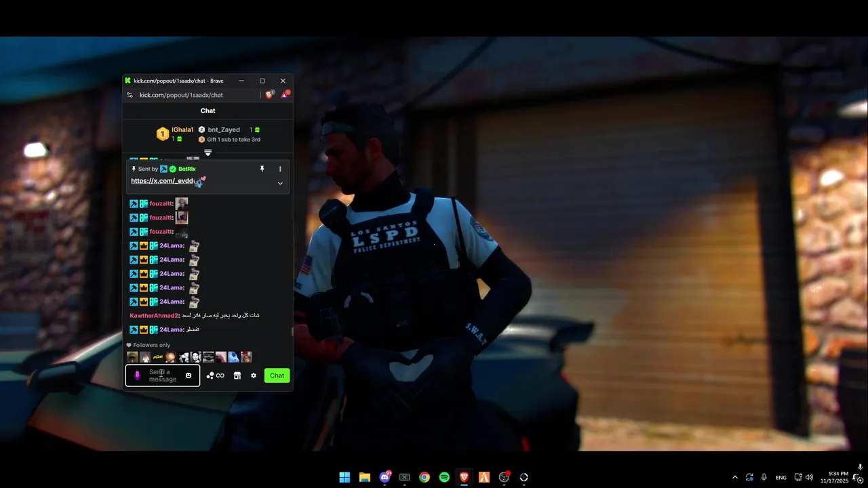Viewport: 868px width, 488px height.
Task: Open Brave Shields lion icon in address bar
Action: point(269,95)
